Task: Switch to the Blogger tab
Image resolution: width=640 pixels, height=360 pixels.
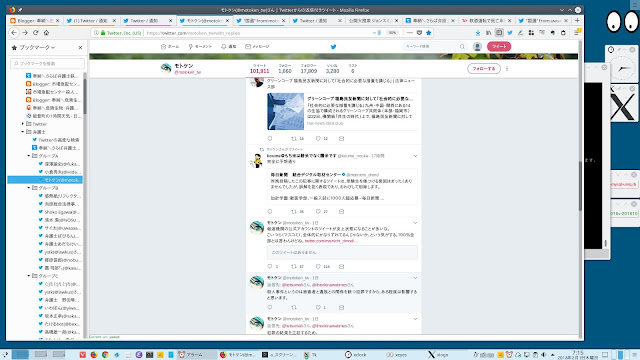Action: click(35, 20)
